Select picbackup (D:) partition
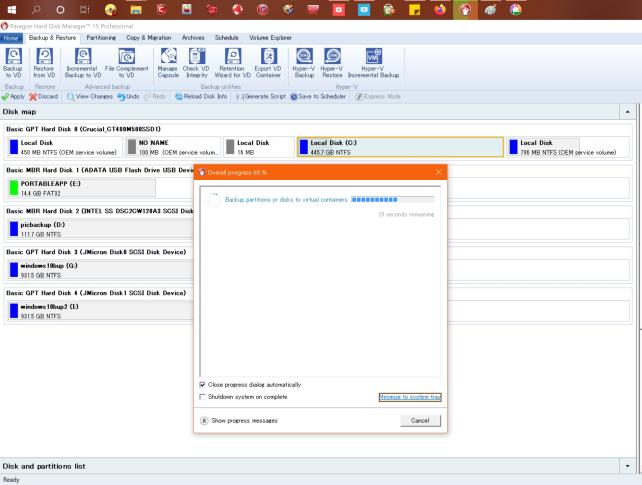642x485 pixels. (100, 229)
